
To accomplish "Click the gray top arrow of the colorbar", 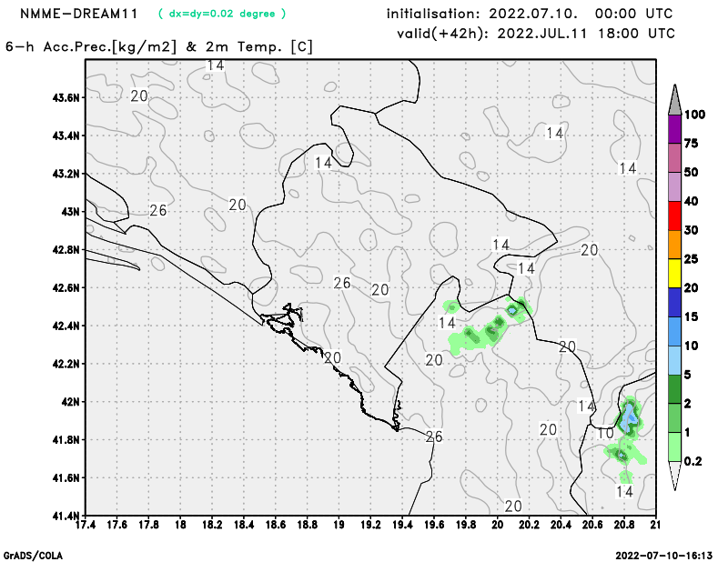I will [674, 101].
